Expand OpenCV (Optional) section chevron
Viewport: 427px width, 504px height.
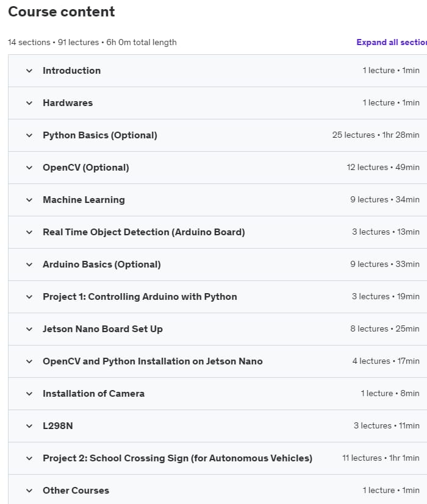click(x=29, y=168)
